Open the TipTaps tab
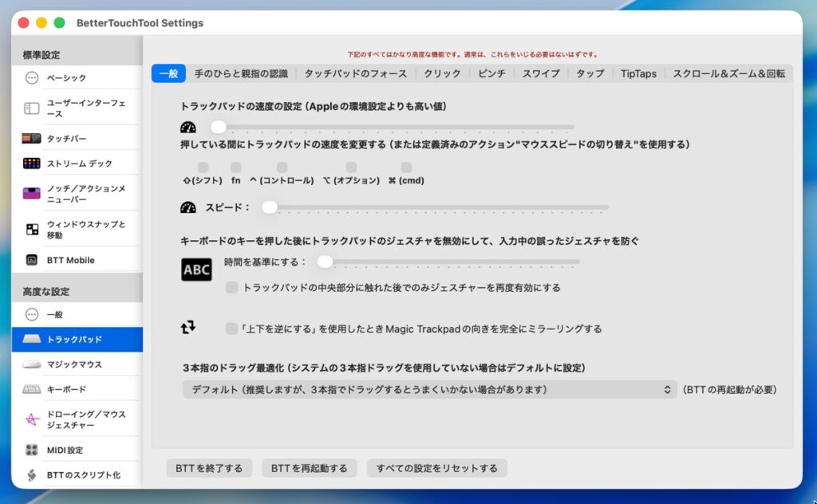This screenshot has height=504, width=817. 638,73
